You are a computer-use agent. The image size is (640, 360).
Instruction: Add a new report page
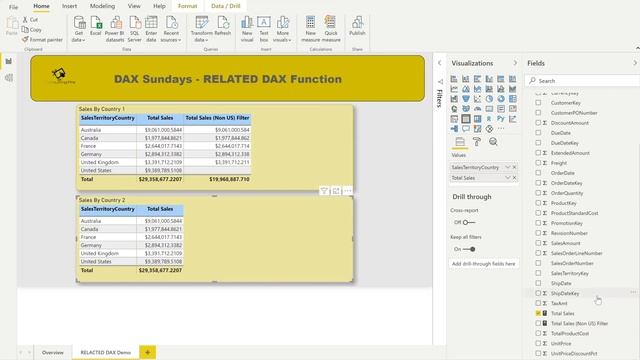[147, 352]
